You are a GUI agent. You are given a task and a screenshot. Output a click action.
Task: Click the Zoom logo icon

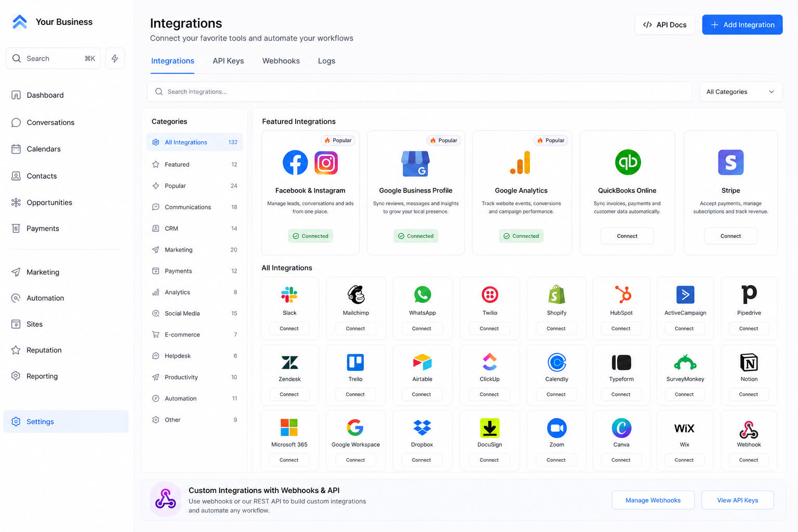(x=557, y=428)
